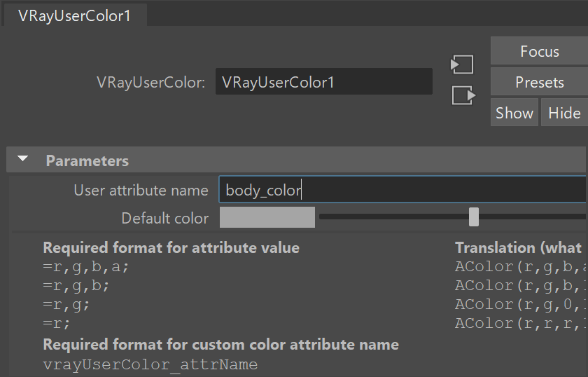The width and height of the screenshot is (588, 377).
Task: Click the VRayUserColor node name field
Action: coord(324,81)
